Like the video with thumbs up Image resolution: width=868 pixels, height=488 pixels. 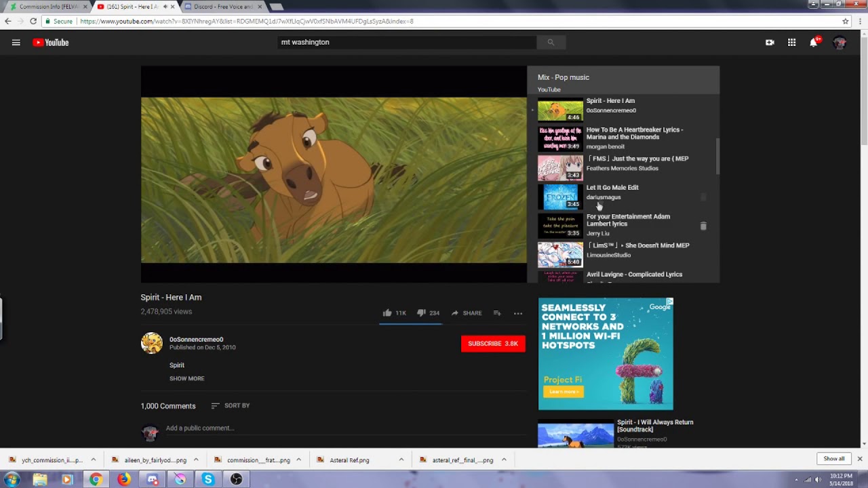[x=387, y=313]
